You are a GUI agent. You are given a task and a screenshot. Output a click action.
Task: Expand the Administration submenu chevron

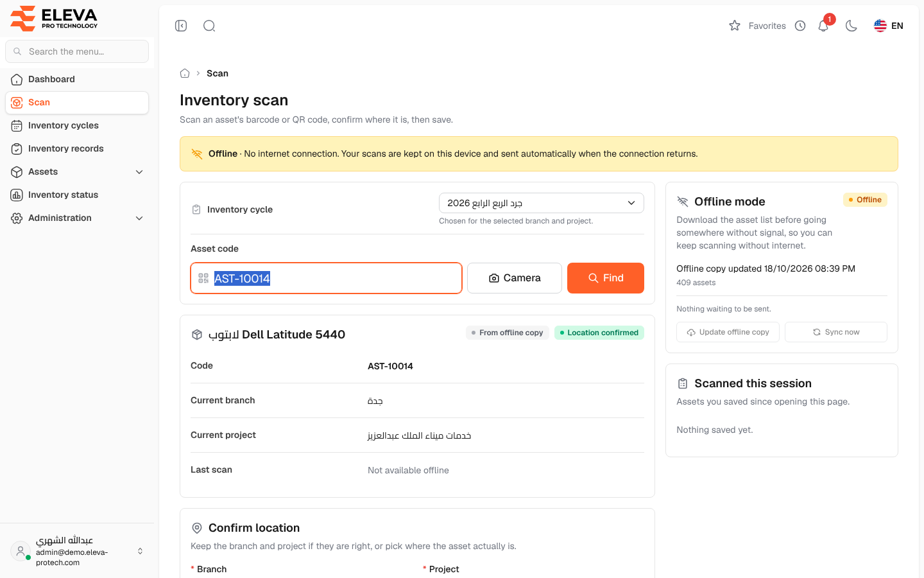pyautogui.click(x=139, y=218)
